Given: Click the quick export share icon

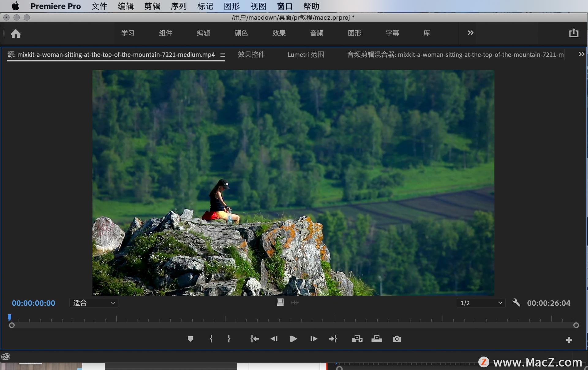Looking at the screenshot, I should (x=574, y=33).
